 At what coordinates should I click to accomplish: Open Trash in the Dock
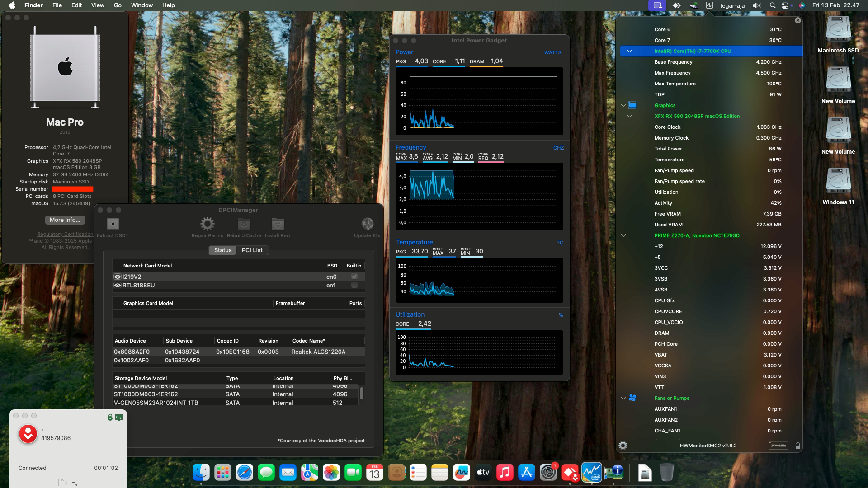tap(667, 473)
